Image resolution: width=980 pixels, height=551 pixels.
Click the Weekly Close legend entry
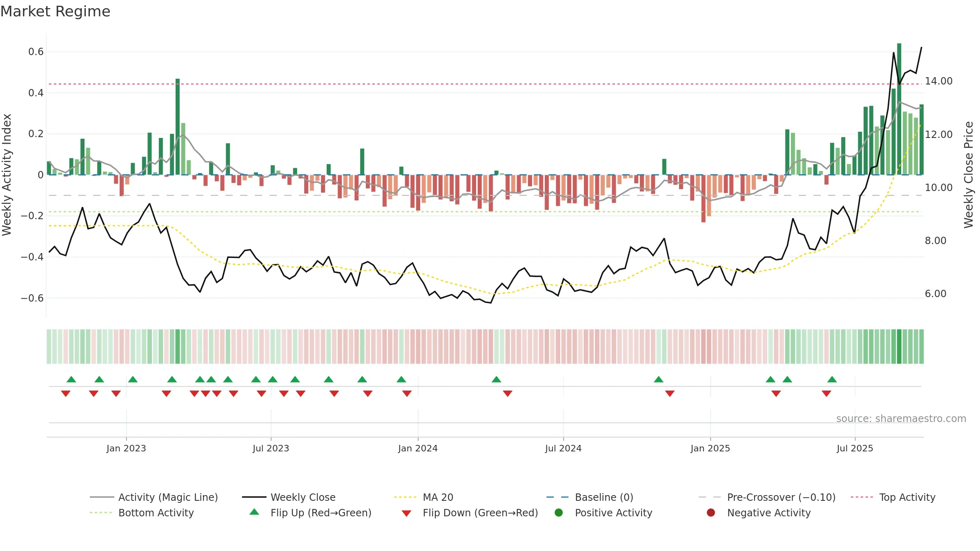pyautogui.click(x=289, y=497)
